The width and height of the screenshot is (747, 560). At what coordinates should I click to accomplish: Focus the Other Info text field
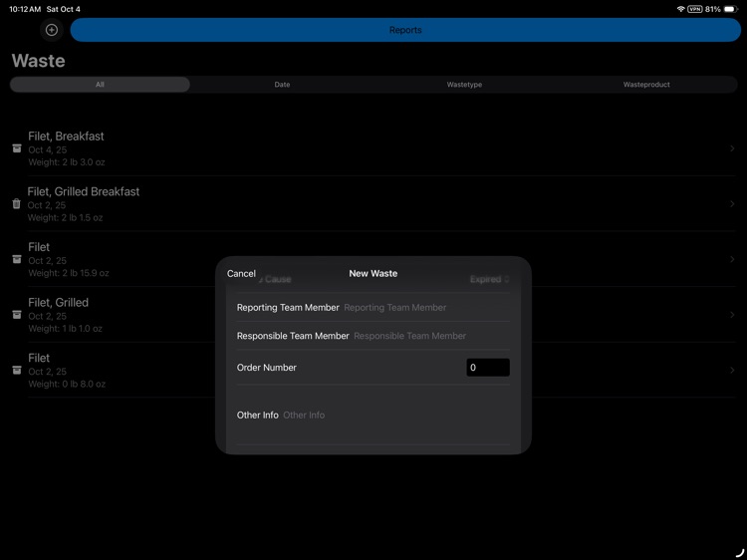click(x=373, y=416)
